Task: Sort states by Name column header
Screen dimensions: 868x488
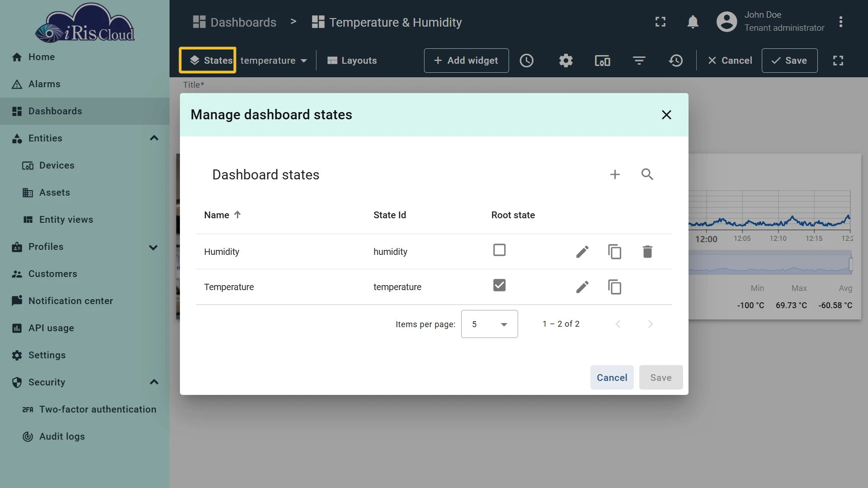Action: tap(222, 215)
